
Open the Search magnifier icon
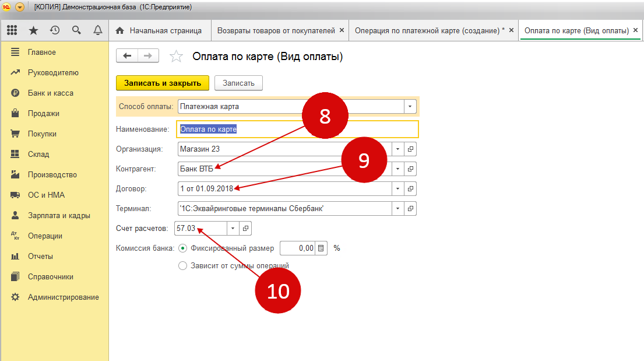click(x=76, y=30)
